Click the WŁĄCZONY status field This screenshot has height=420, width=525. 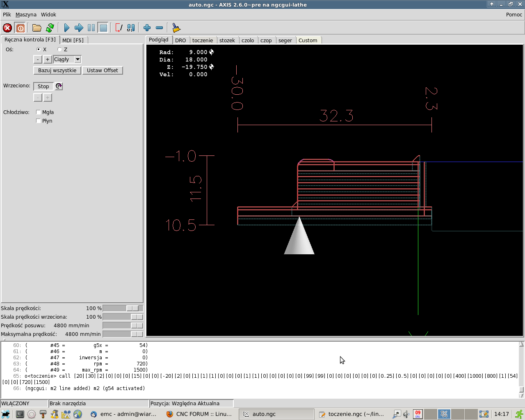pyautogui.click(x=24, y=404)
